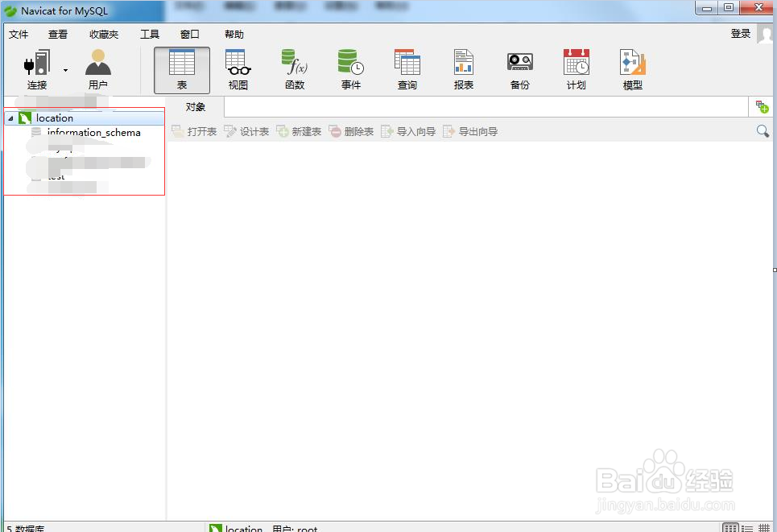Expand the 连接 dropdown arrow

point(65,70)
